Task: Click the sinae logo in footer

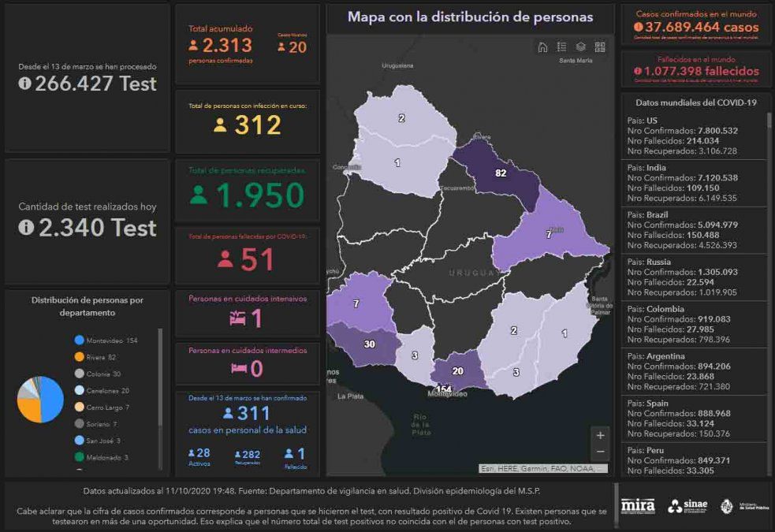Action: [x=687, y=506]
